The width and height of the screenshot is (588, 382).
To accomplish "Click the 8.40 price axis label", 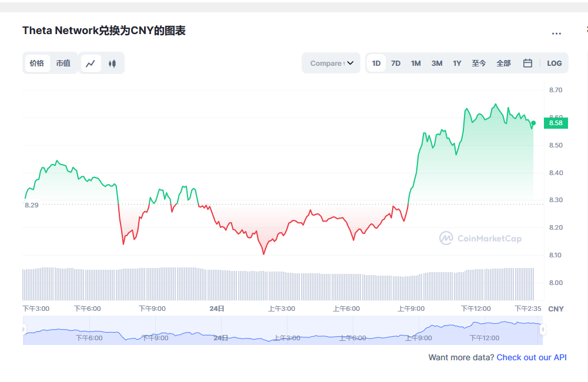I will (x=556, y=173).
